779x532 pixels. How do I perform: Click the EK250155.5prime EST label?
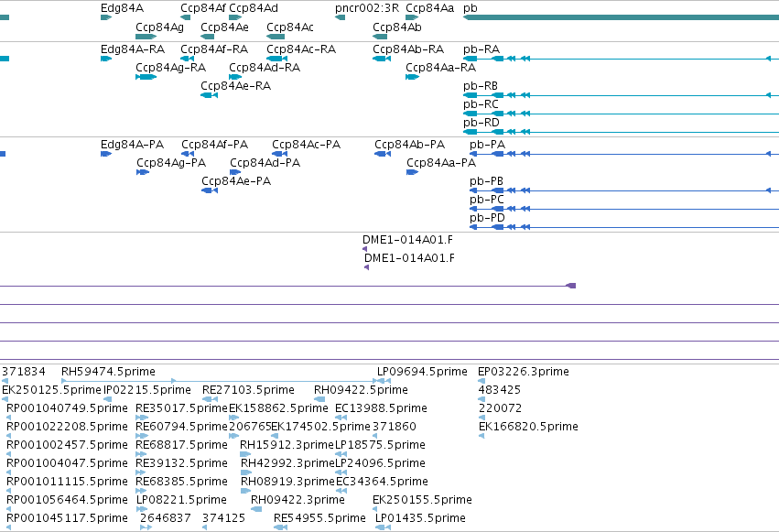click(422, 501)
